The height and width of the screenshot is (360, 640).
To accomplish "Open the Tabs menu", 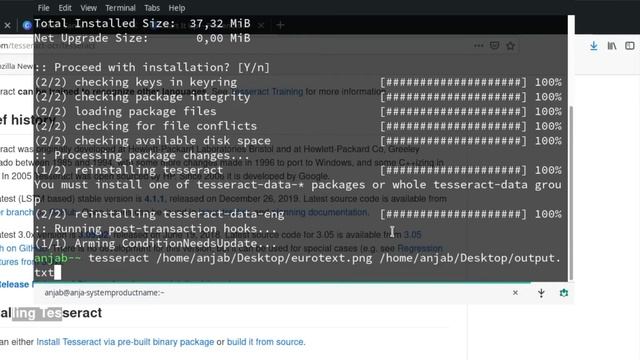I will (x=151, y=8).
